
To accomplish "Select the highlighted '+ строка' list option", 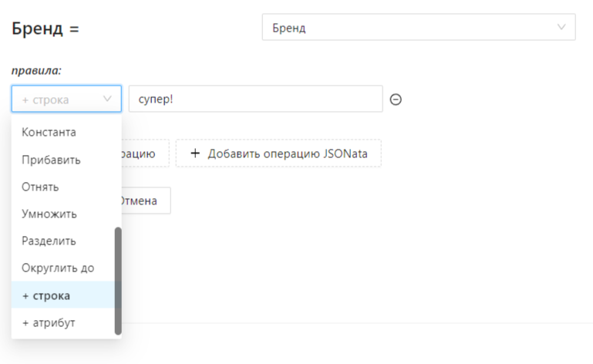I will click(46, 295).
